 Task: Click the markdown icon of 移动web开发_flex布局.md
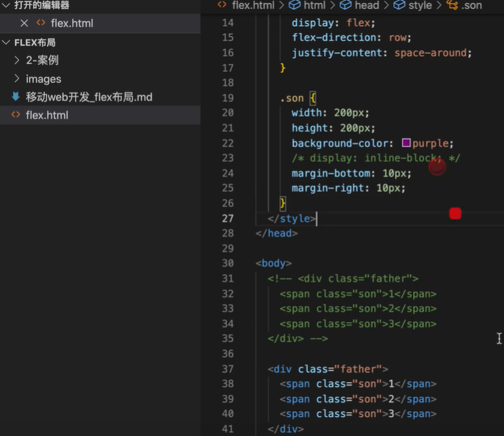coord(15,96)
